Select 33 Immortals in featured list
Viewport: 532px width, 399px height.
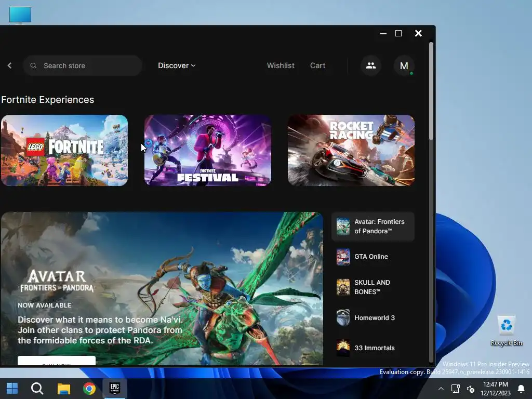tap(373, 348)
